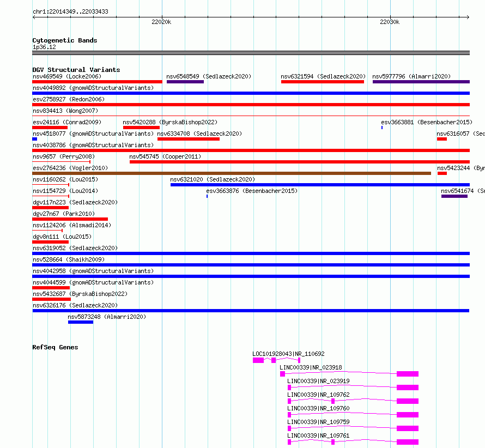Click the Cytogenetic Bands track title
Screen dimensions: 485x448
[x=65, y=40]
